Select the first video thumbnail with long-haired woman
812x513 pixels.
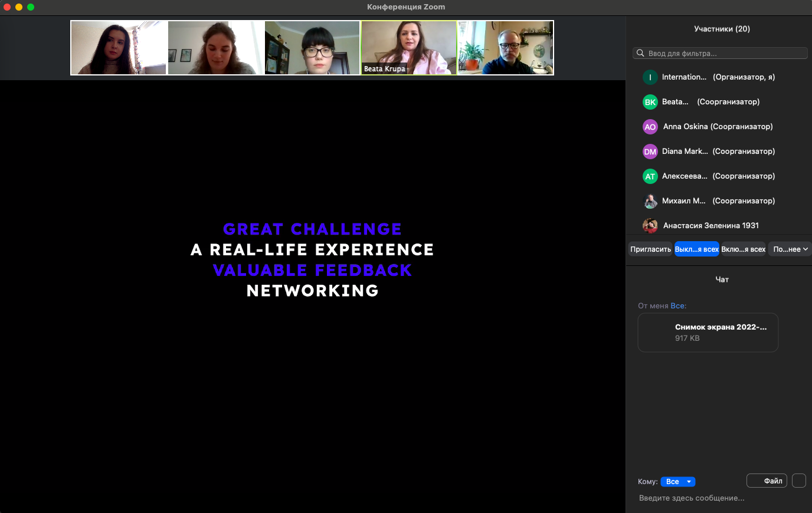pos(119,48)
